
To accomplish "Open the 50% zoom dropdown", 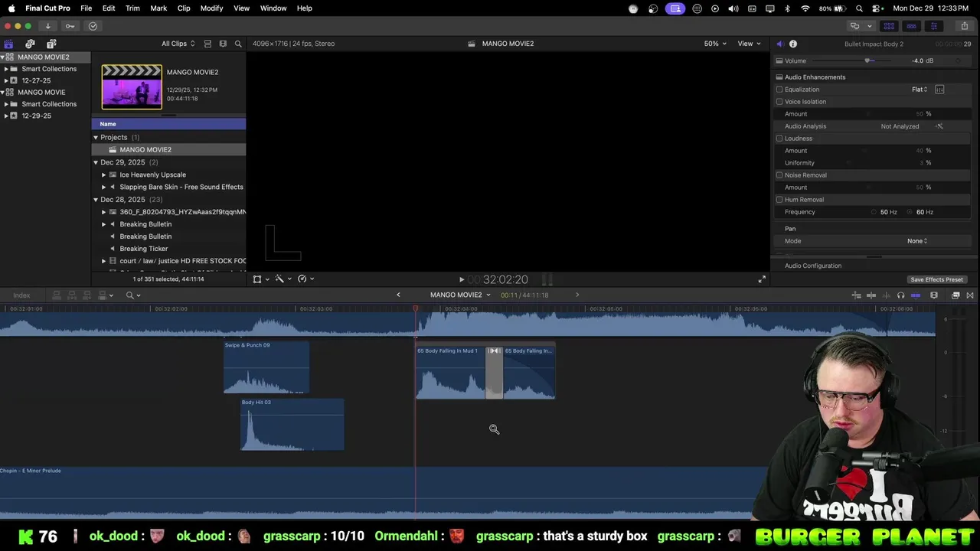I will point(715,44).
